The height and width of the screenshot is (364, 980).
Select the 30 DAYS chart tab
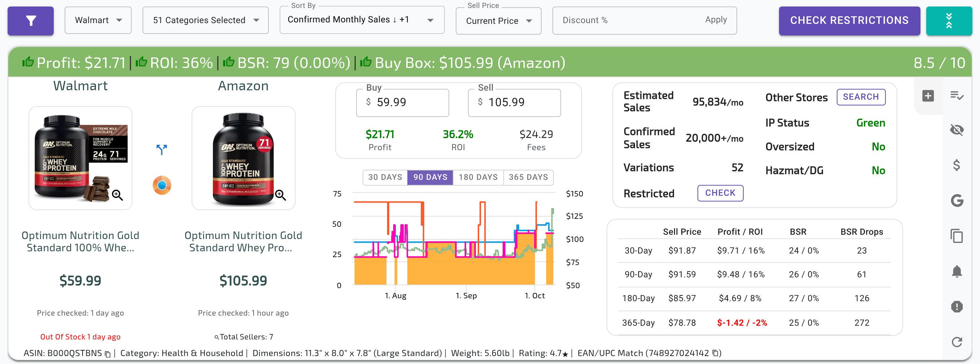tap(385, 177)
